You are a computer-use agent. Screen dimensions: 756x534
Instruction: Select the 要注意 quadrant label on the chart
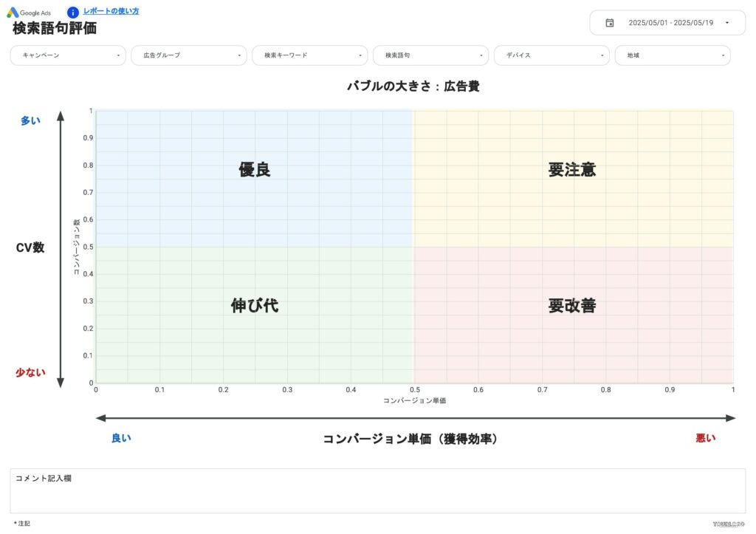point(574,170)
